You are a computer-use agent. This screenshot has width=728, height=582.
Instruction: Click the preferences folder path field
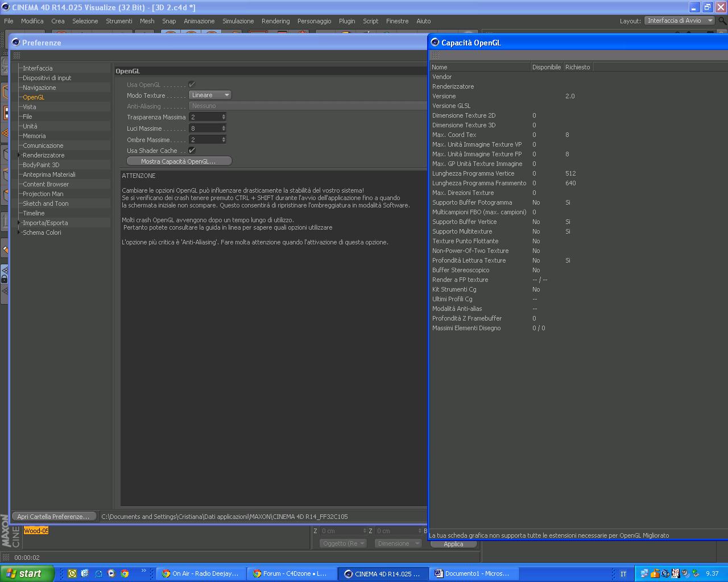tap(263, 517)
